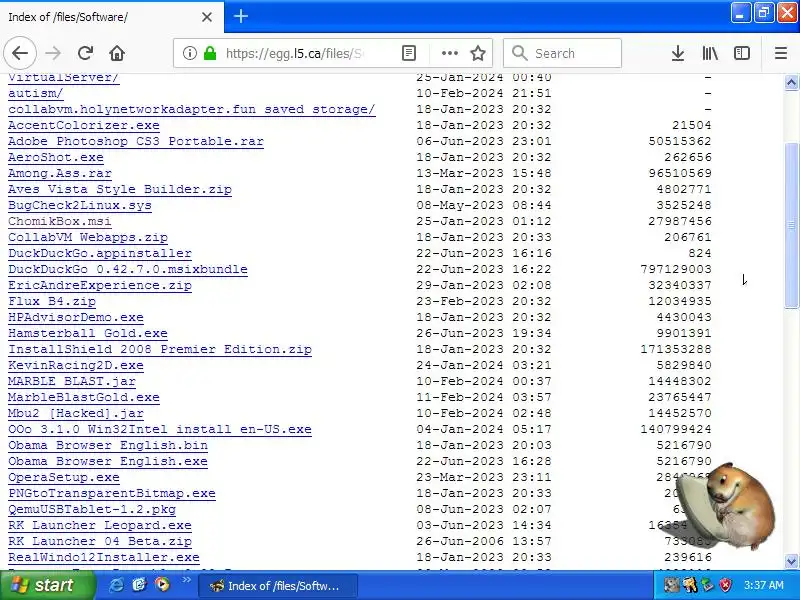Screen dimensions: 800x600
Task: Bookmark this page with the star
Action: [478, 53]
